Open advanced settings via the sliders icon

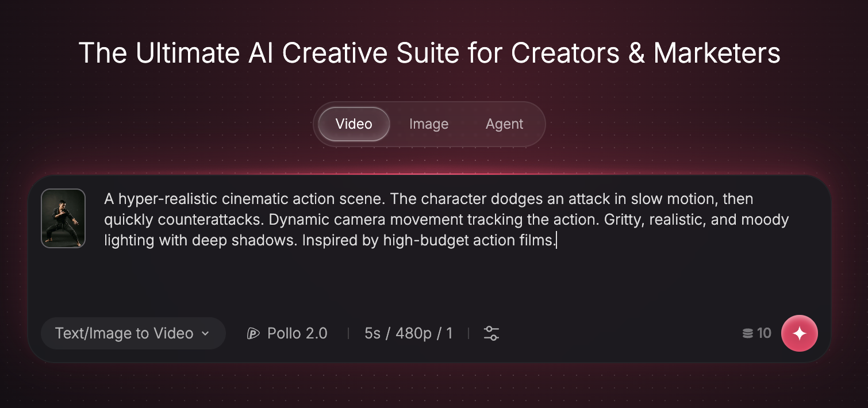coord(491,333)
